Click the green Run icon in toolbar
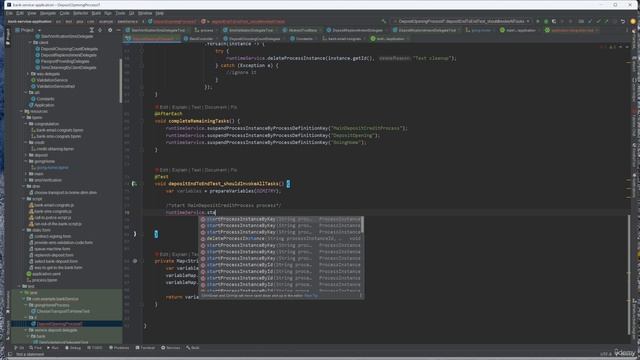The height and width of the screenshot is (360, 640). click(538, 21)
